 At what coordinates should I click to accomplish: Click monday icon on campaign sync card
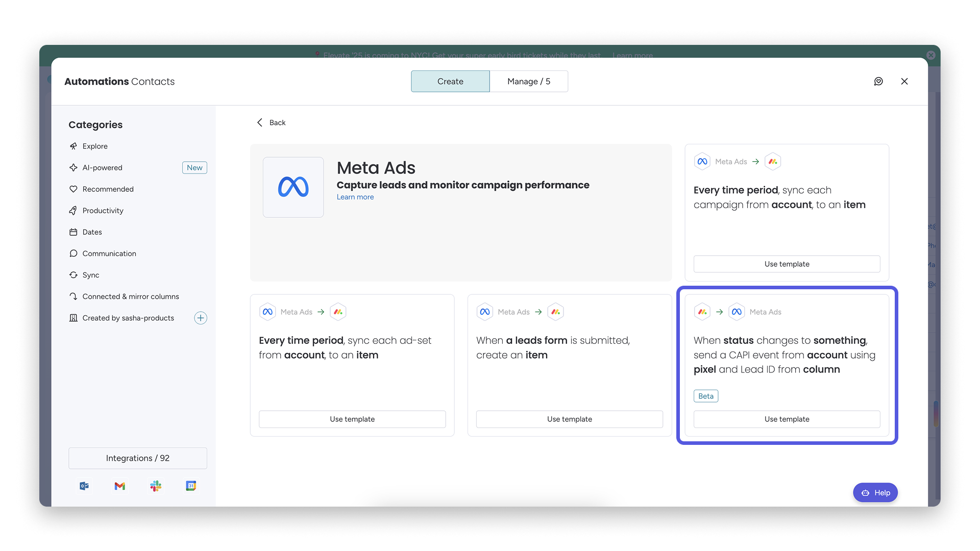pos(773,161)
